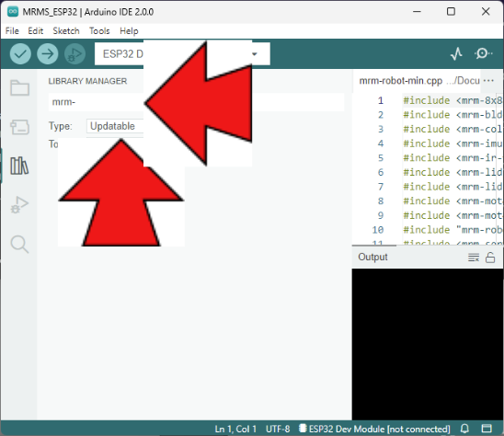
Task: Open the Tools menu
Action: pyautogui.click(x=99, y=31)
